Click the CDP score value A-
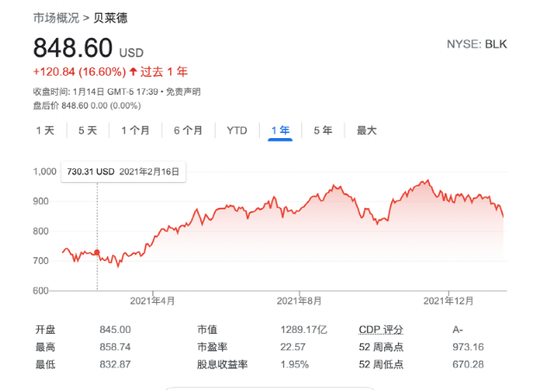Image resolution: width=550 pixels, height=390 pixels. pos(458,330)
